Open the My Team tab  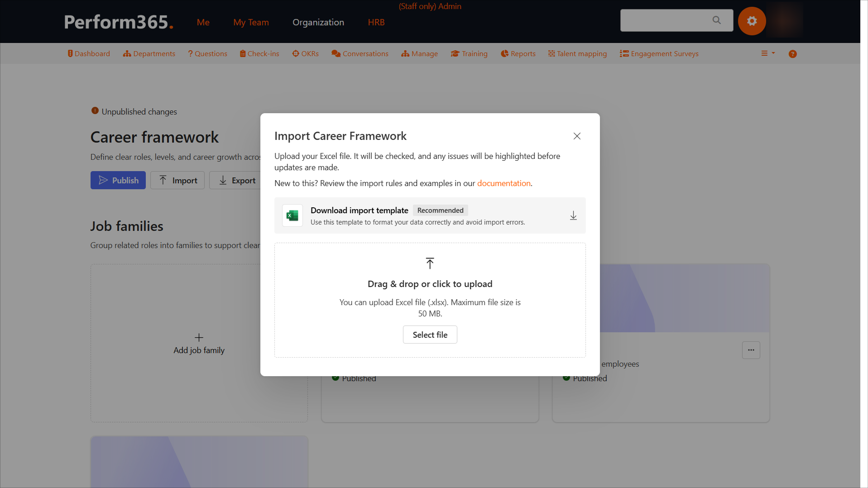click(251, 22)
